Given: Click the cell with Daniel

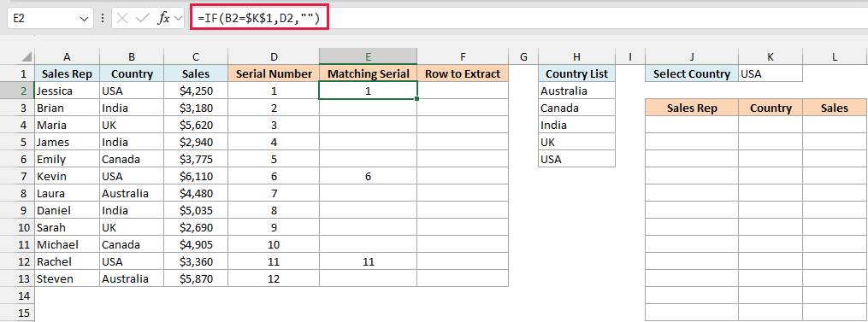Looking at the screenshot, I should (67, 210).
